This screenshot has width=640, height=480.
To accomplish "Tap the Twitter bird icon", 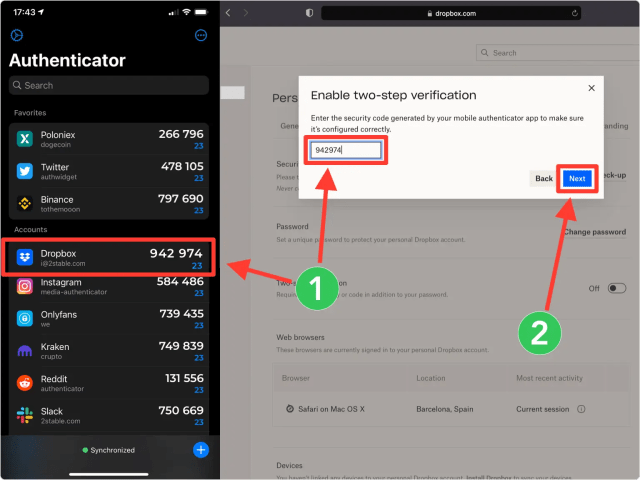I will click(25, 171).
